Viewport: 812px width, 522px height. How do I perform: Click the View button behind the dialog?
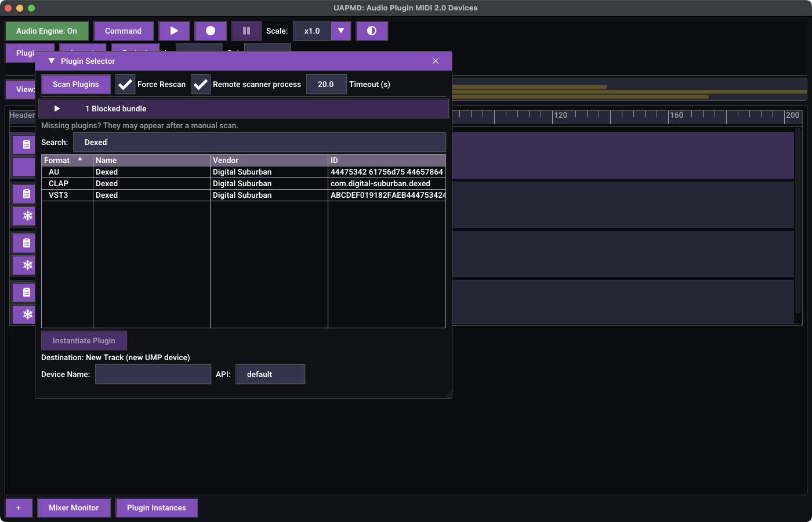(x=21, y=89)
